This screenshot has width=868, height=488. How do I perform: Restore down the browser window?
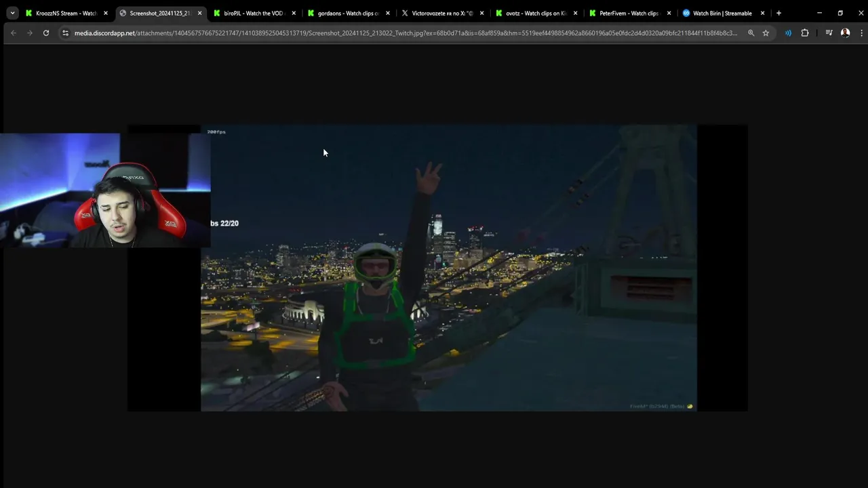tap(840, 13)
